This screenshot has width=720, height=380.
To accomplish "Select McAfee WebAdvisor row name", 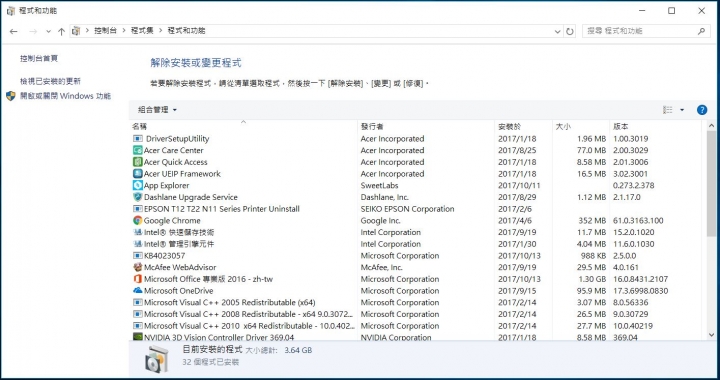I will pos(180,267).
